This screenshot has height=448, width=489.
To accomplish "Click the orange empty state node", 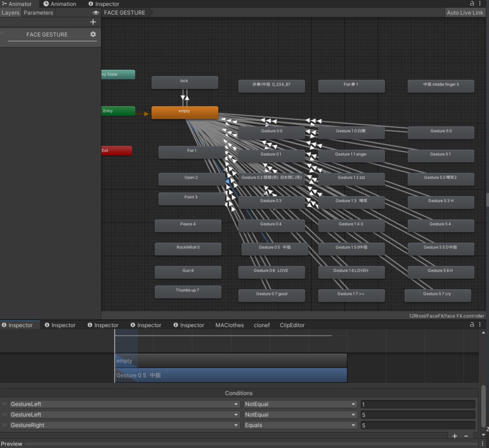I will tap(185, 113).
